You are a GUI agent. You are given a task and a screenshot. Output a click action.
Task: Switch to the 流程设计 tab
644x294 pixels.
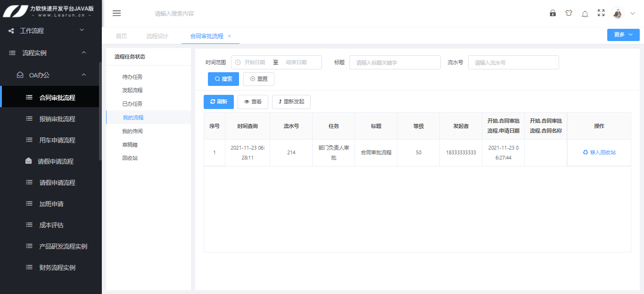point(157,35)
